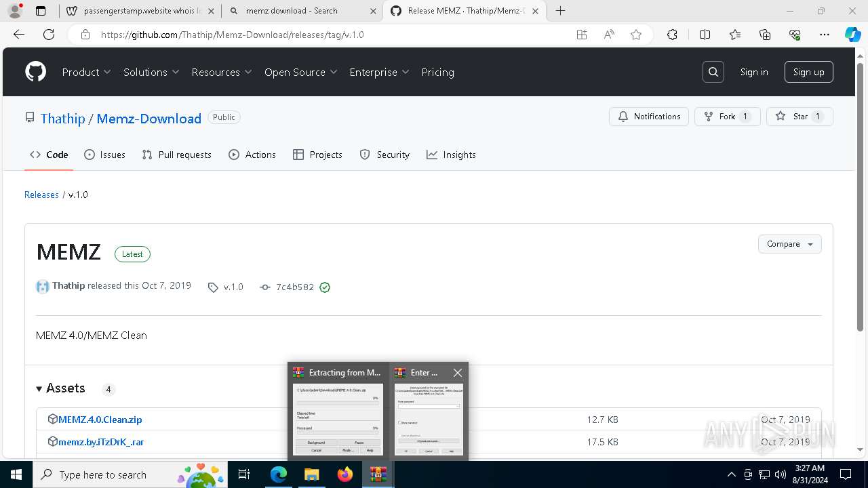868x488 pixels.
Task: Refresh the page with reload icon
Action: tap(49, 35)
